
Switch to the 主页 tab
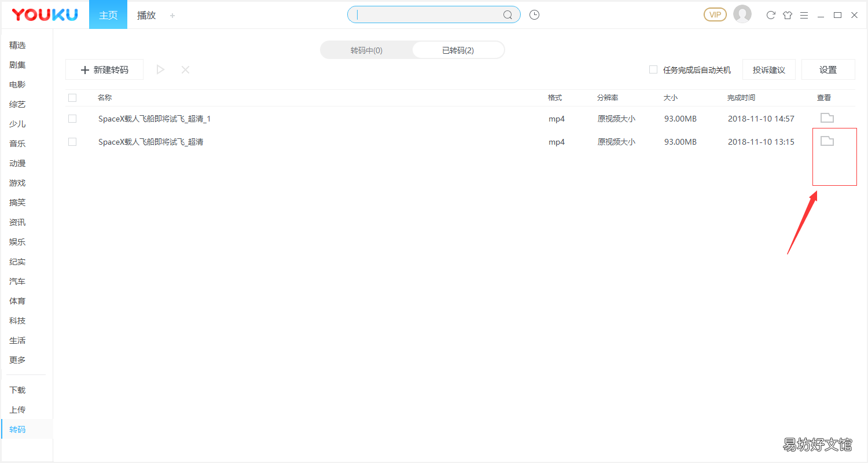[108, 14]
